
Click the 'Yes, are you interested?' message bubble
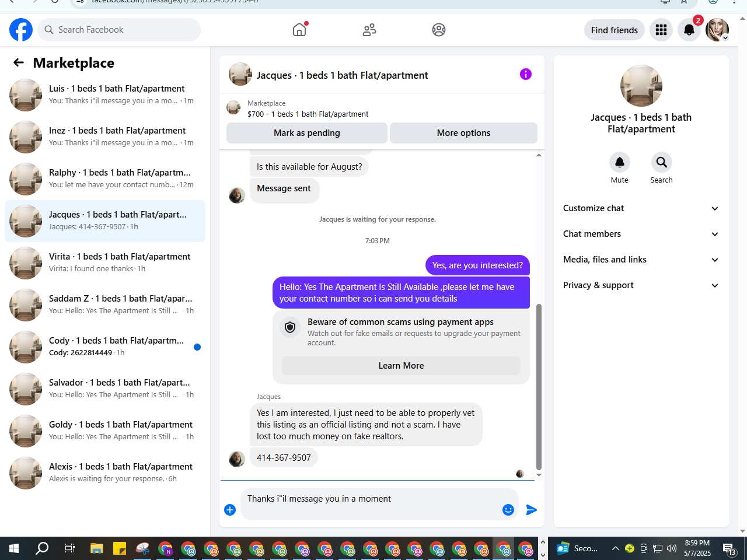pyautogui.click(x=477, y=265)
